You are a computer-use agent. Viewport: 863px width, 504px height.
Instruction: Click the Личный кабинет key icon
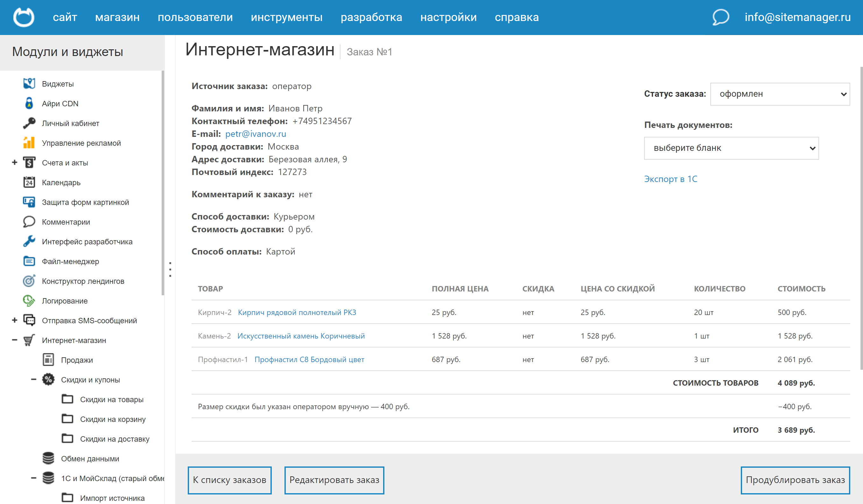(30, 123)
